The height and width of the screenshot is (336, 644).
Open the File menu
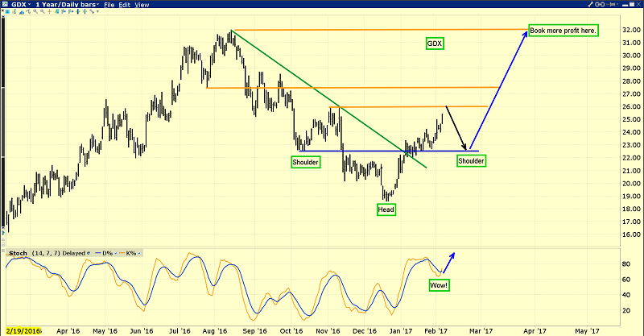[x=109, y=5]
